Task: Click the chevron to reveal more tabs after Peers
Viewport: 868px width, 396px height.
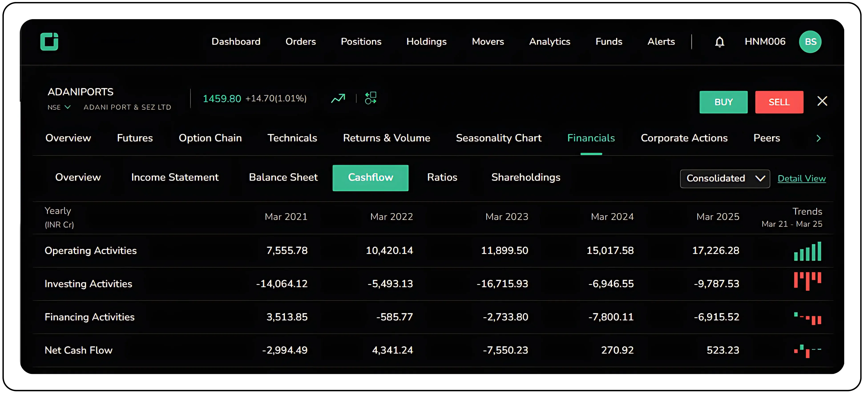Action: coord(819,138)
